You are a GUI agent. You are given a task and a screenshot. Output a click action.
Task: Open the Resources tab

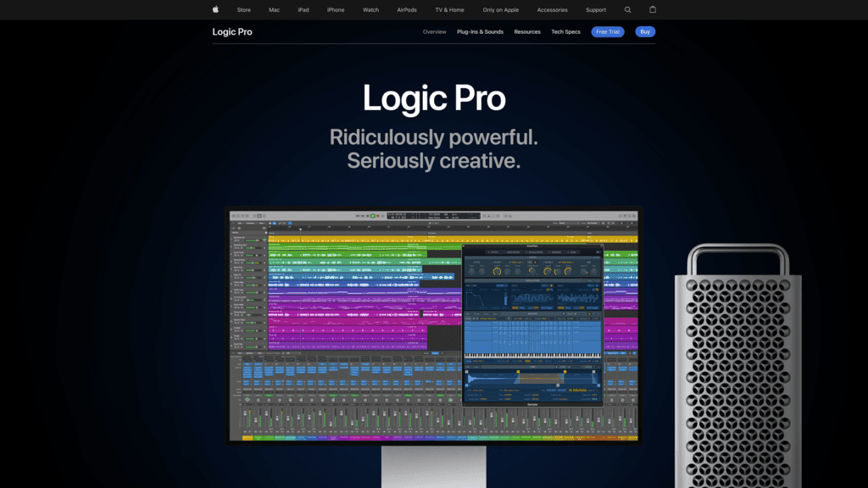pos(527,32)
